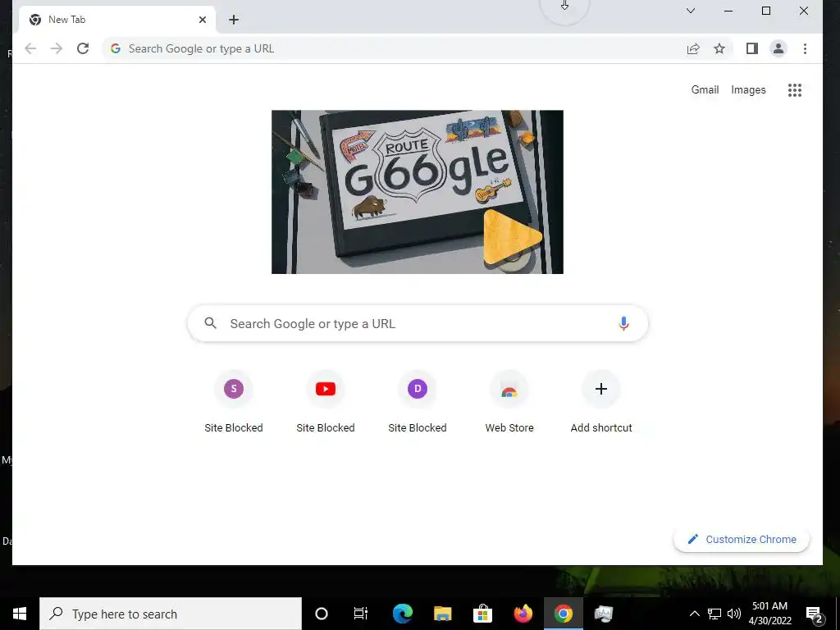This screenshot has height=630, width=840.
Task: Bookmark this tab with the star icon
Action: (x=719, y=48)
